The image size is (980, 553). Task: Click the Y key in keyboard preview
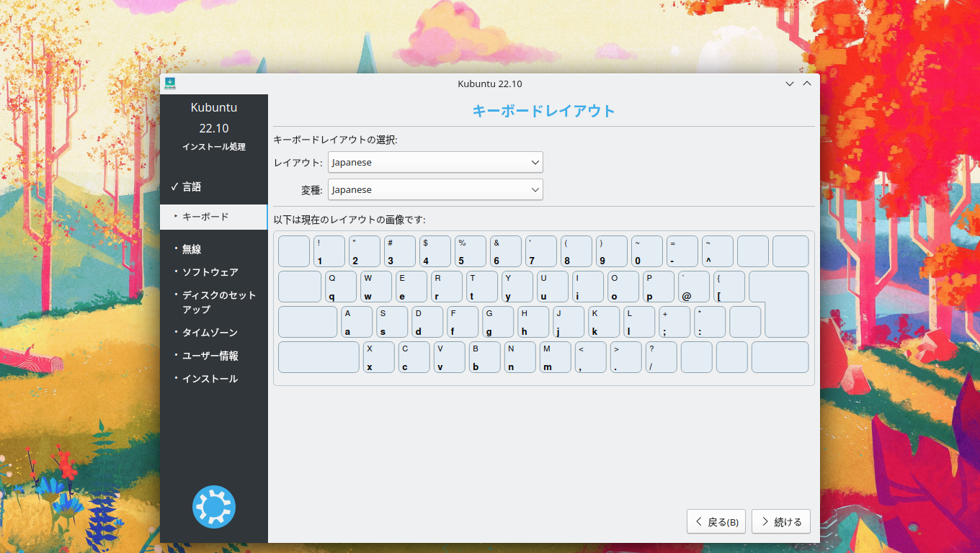point(517,287)
